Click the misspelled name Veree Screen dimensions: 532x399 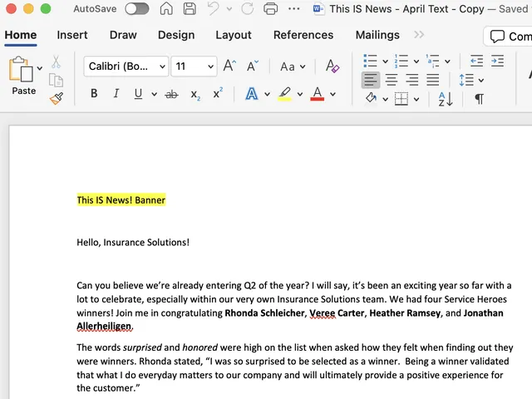pos(323,313)
